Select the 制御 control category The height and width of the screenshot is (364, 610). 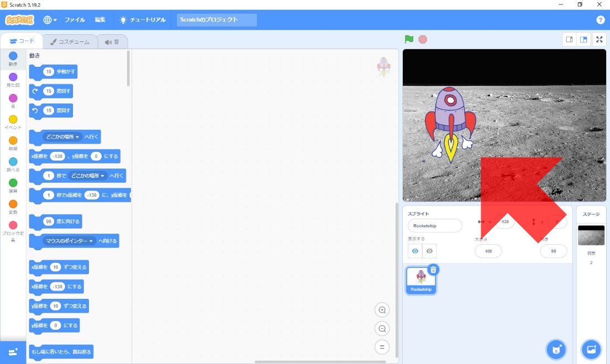coord(13,143)
